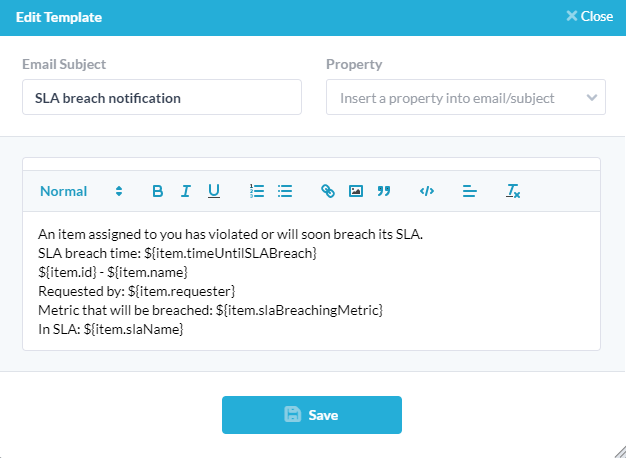Expand the Property insert dropdown
626x458 pixels.
tap(465, 98)
